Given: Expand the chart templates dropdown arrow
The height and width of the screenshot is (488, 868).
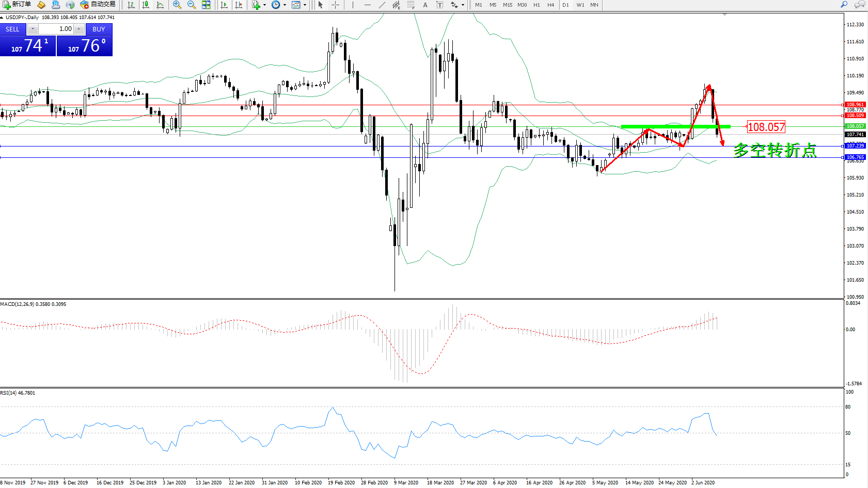Looking at the screenshot, I should 305,5.
